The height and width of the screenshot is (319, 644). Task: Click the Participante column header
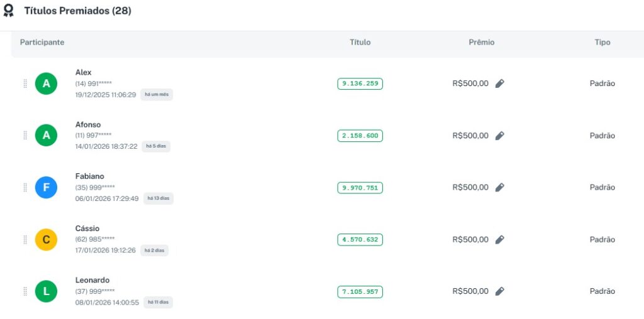(x=42, y=43)
